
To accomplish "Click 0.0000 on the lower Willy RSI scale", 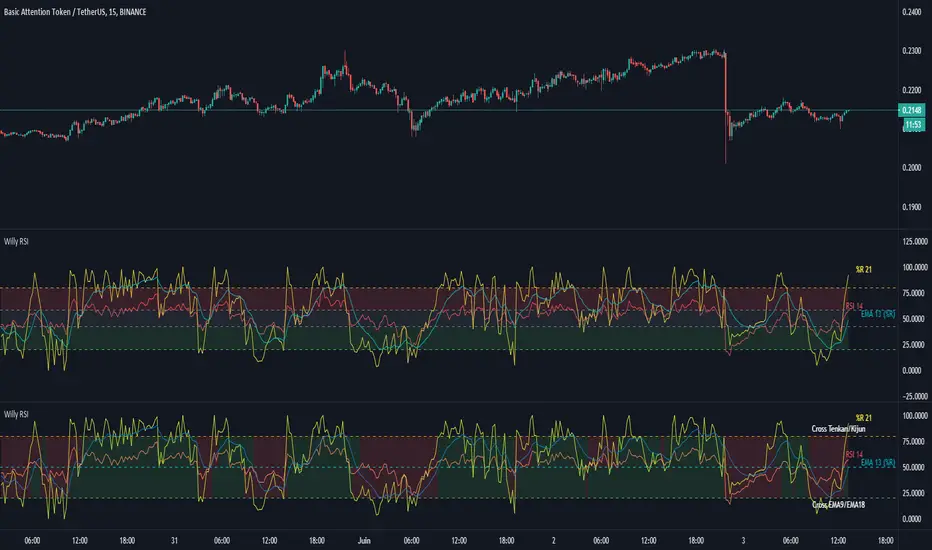I will pos(914,519).
